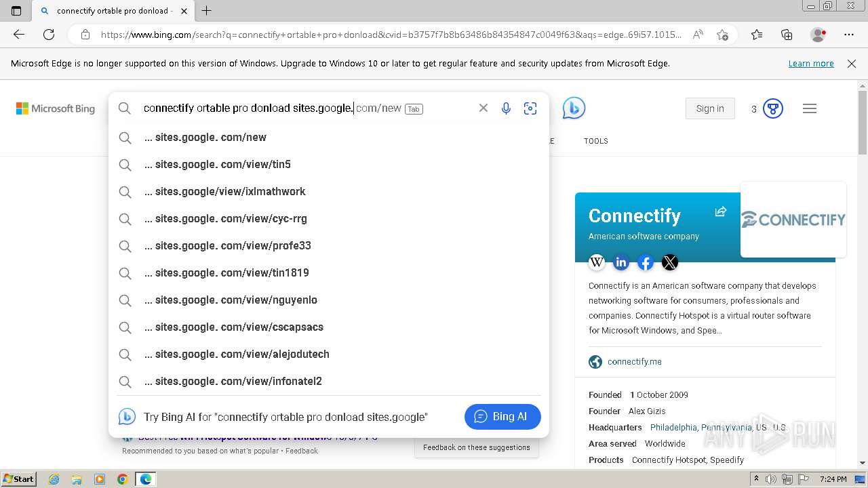
Task: Click the Connectify card title
Action: click(634, 216)
